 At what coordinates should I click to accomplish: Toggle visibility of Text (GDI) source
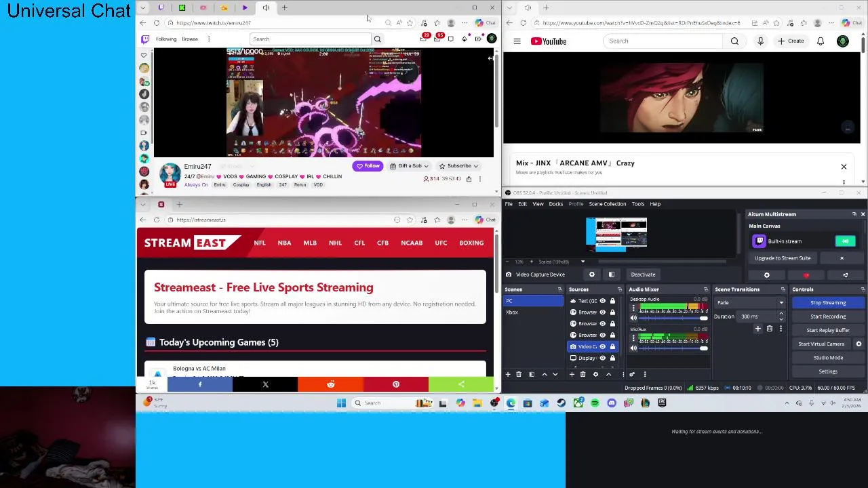click(x=602, y=301)
